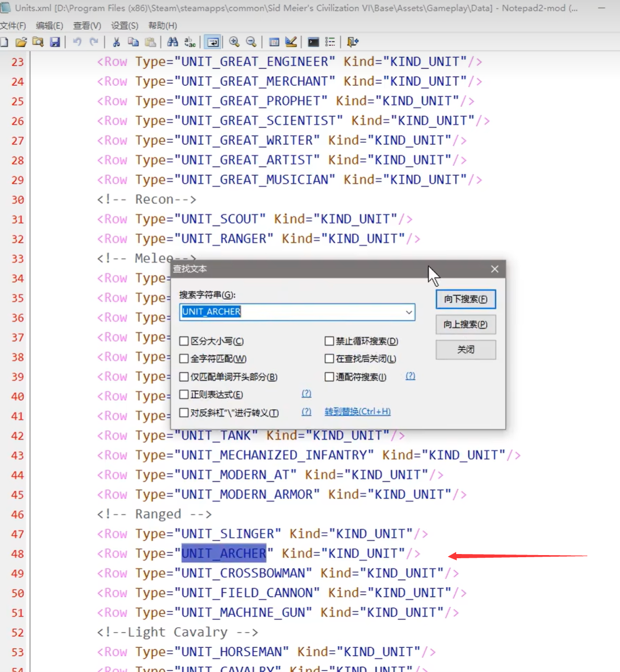
Task: Click highlighted UNIT_ARCHER on line 48
Action: 224,554
